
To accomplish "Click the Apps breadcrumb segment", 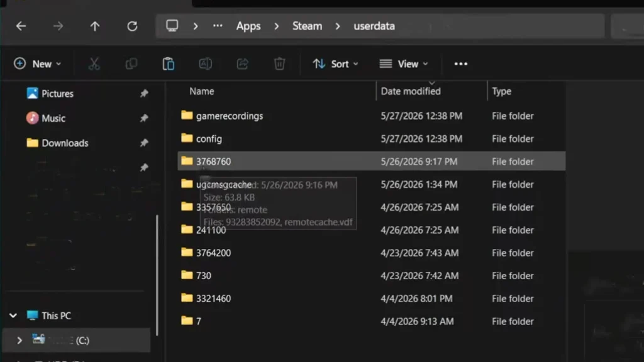I will pos(248,26).
